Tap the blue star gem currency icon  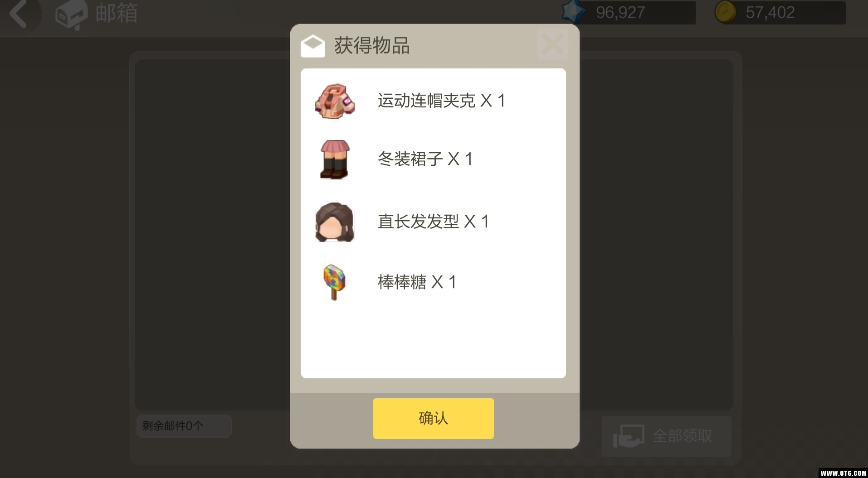pos(573,12)
